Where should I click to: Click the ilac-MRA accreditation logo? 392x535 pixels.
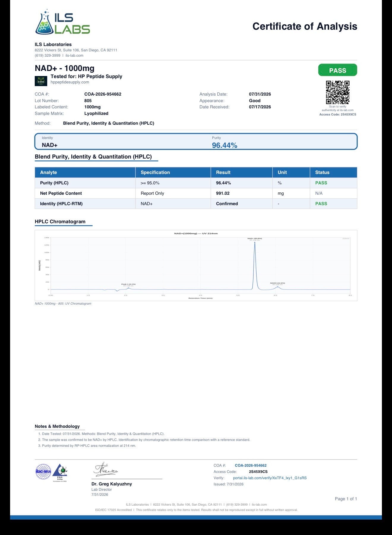43,472
